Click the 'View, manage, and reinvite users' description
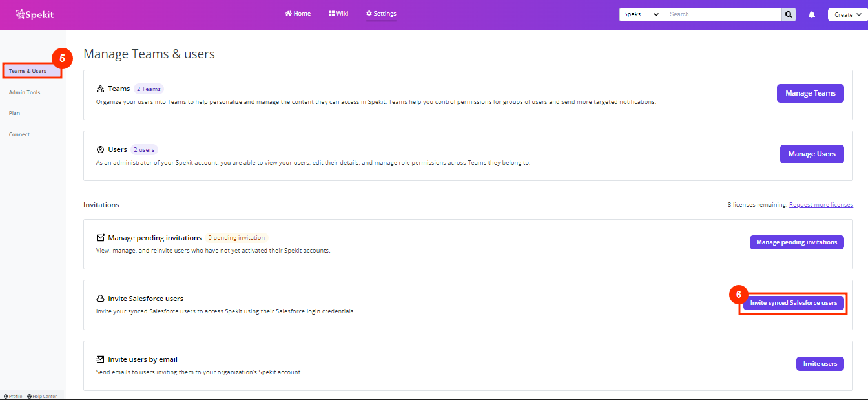The width and height of the screenshot is (868, 400). point(213,251)
